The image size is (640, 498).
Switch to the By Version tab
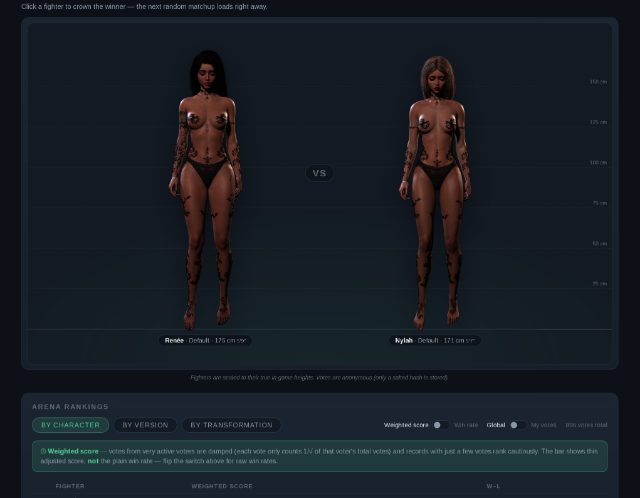pos(145,425)
